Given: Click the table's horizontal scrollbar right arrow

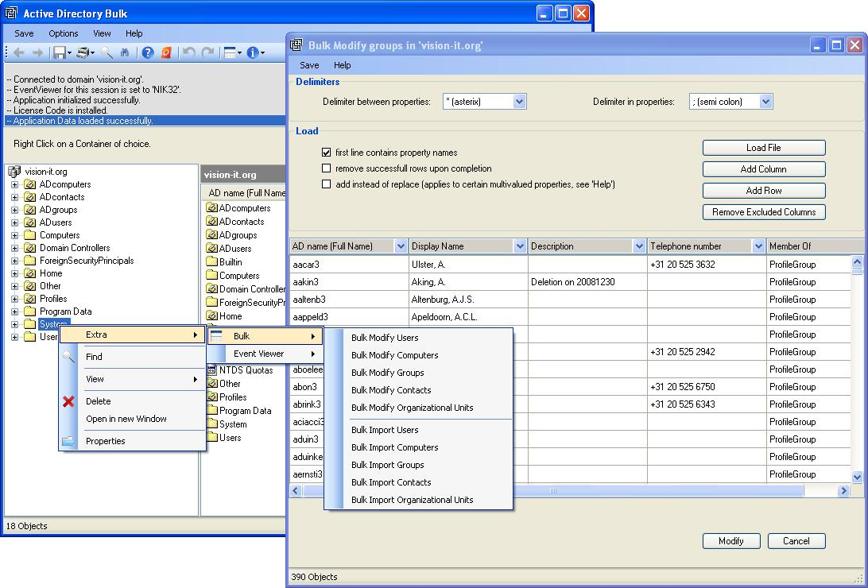Looking at the screenshot, I should pos(843,490).
